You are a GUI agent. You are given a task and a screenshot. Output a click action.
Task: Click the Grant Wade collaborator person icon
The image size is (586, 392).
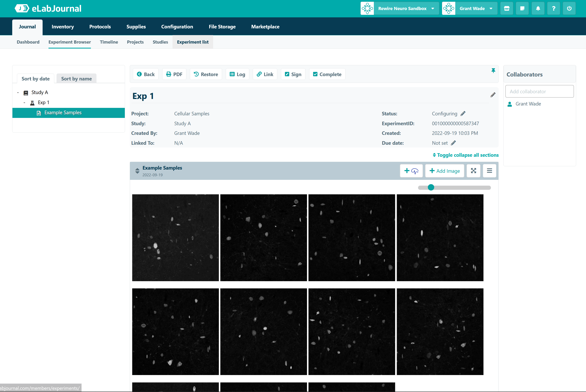(x=510, y=104)
